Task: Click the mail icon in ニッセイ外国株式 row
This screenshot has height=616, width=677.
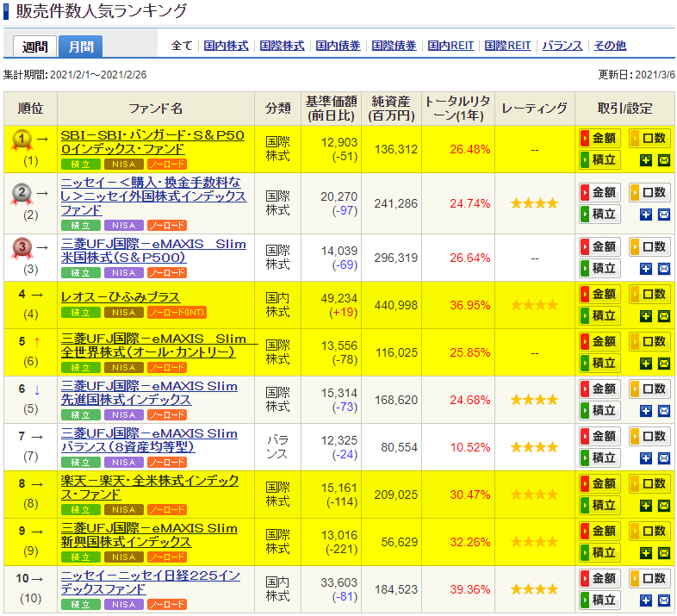Action: 663,215
